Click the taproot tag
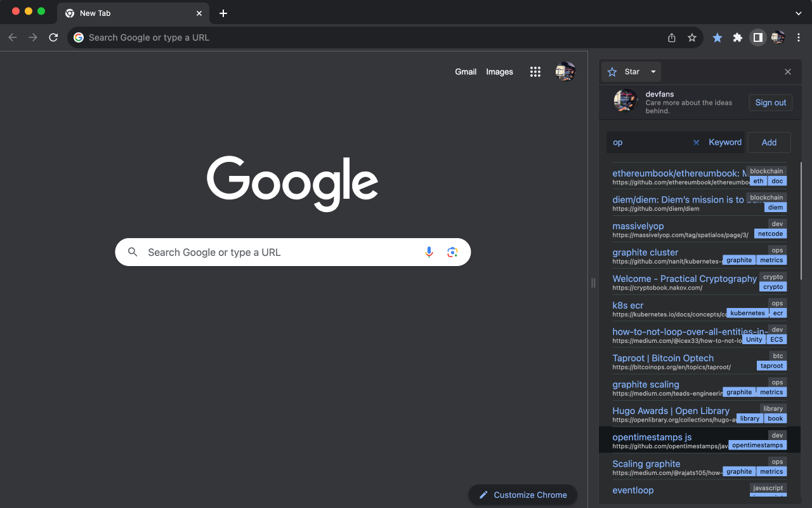 (771, 366)
